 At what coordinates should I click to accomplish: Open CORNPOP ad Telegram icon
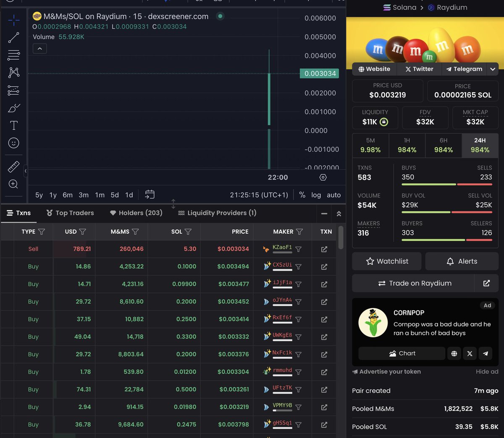click(x=486, y=354)
